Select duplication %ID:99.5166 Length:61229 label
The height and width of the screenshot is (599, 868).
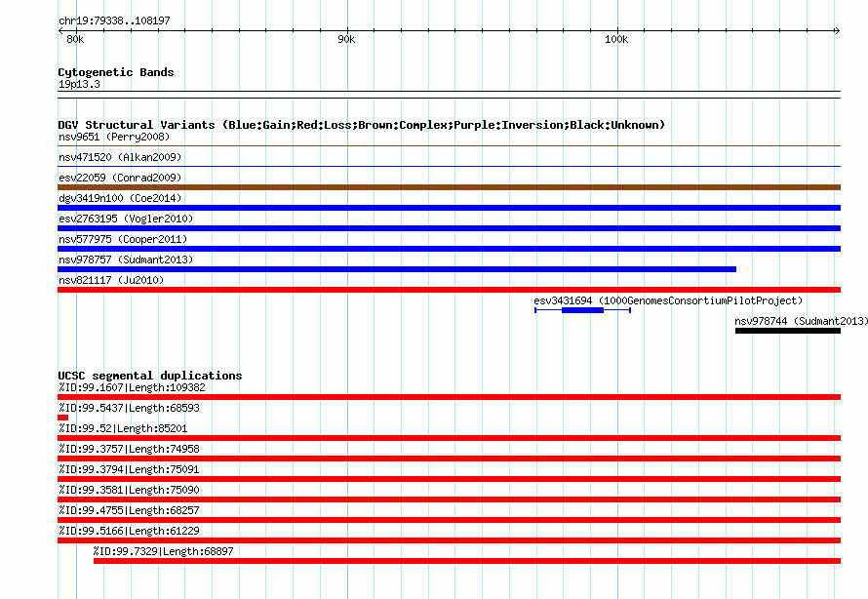click(x=129, y=531)
